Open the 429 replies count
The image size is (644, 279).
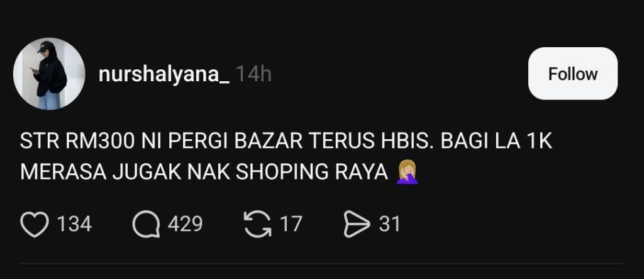pos(186,224)
